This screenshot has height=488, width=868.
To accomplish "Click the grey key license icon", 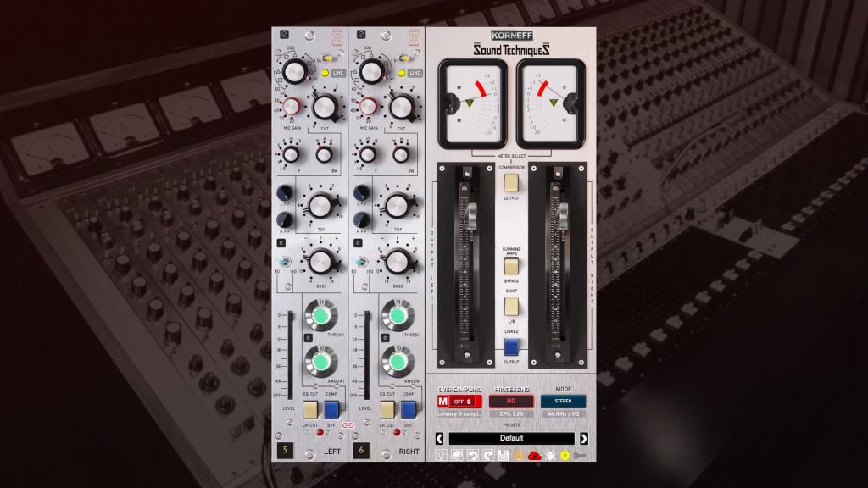I will point(579,455).
